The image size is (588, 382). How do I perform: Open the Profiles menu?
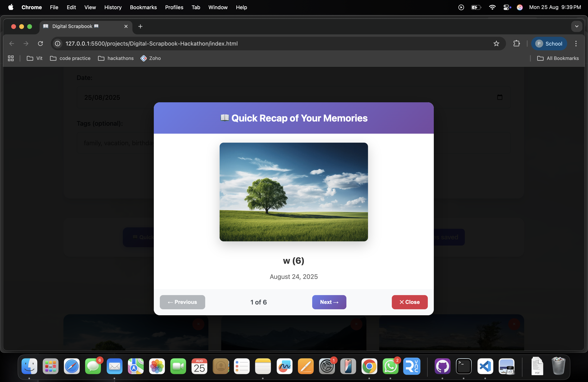[174, 7]
